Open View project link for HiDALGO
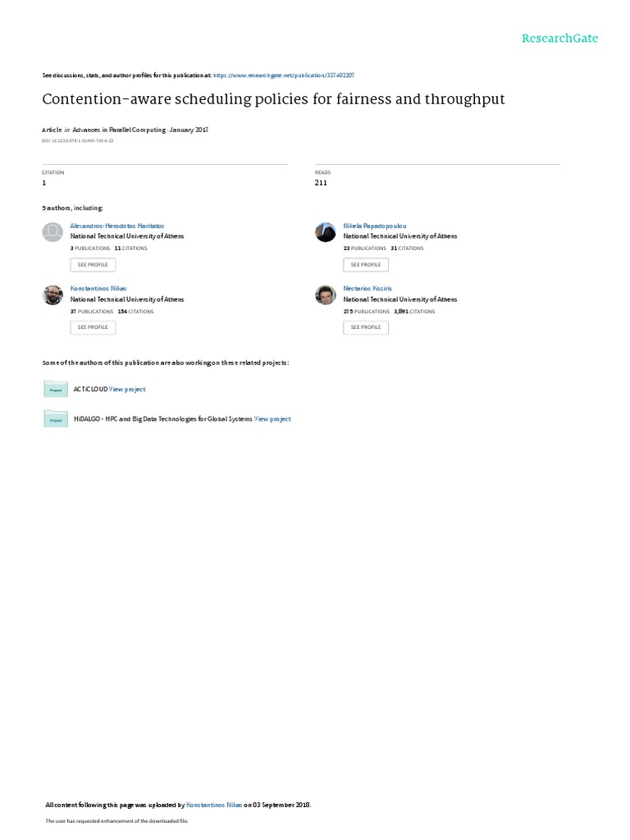This screenshot has width=630, height=840. pos(272,419)
